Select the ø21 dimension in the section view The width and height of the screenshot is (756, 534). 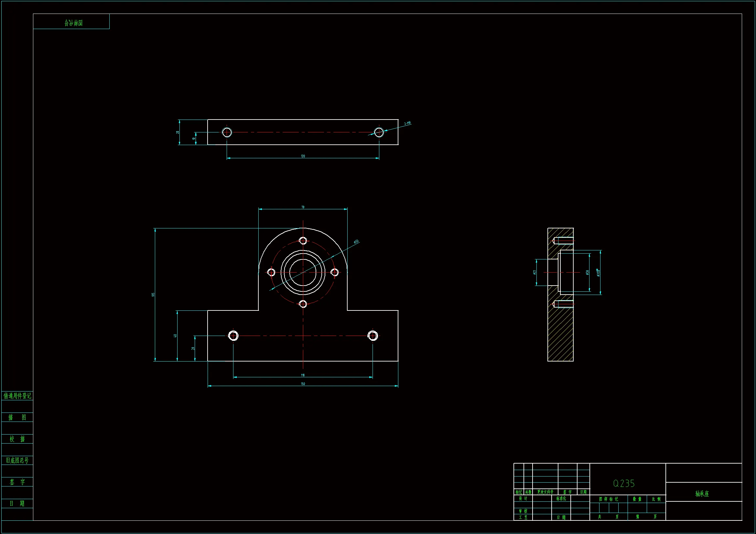[x=535, y=272]
